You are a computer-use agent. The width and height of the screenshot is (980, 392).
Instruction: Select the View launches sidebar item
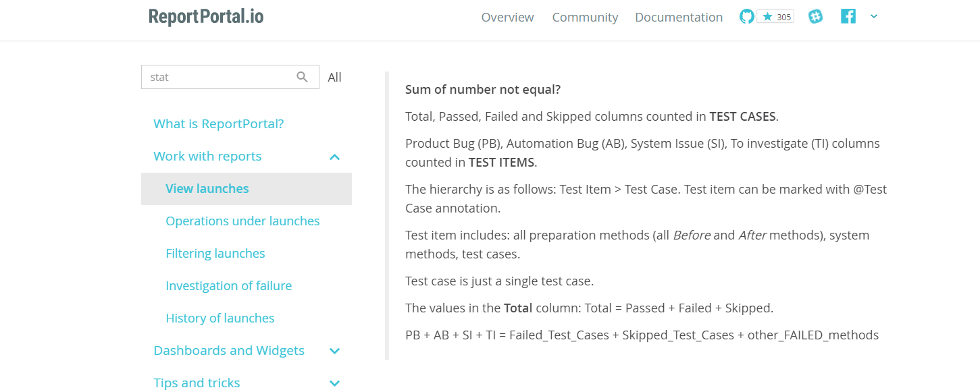pos(207,188)
